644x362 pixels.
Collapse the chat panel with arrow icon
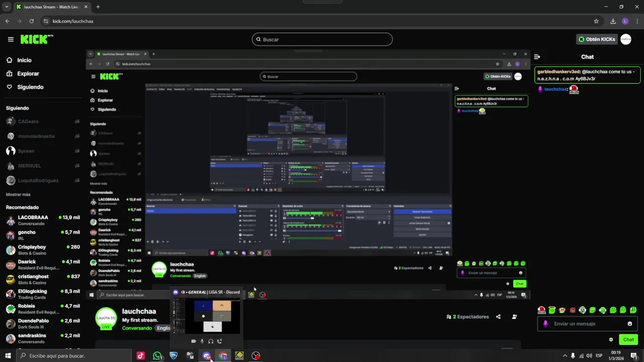click(537, 57)
